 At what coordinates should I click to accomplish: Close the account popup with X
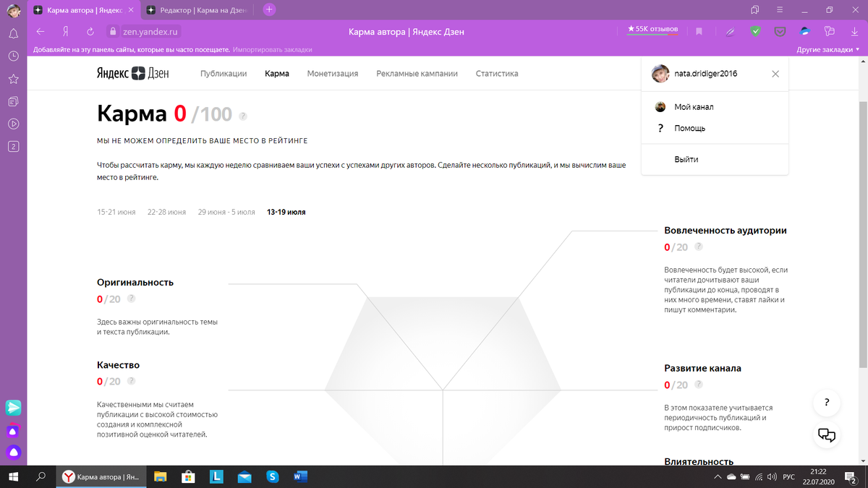click(775, 74)
